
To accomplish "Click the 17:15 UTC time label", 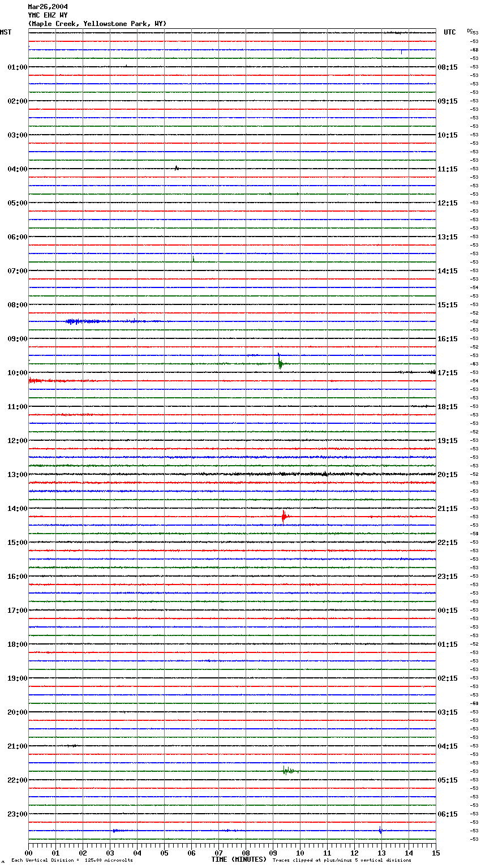I will 448,373.
